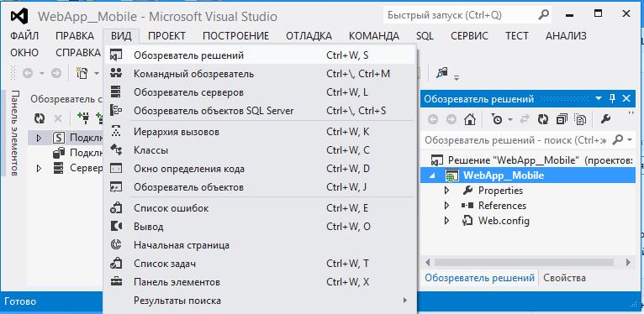Open the ПРАВКА menu

pyautogui.click(x=75, y=36)
